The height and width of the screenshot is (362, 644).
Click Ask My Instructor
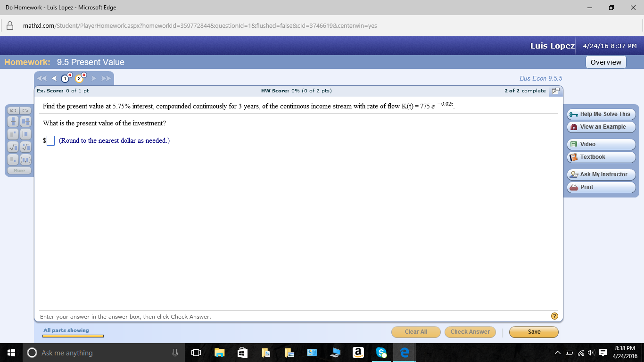601,174
